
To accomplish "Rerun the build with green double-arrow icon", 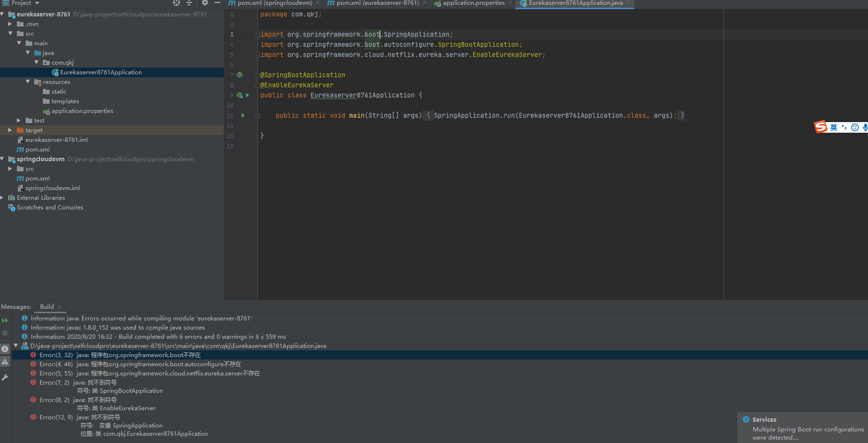I will coord(5,320).
